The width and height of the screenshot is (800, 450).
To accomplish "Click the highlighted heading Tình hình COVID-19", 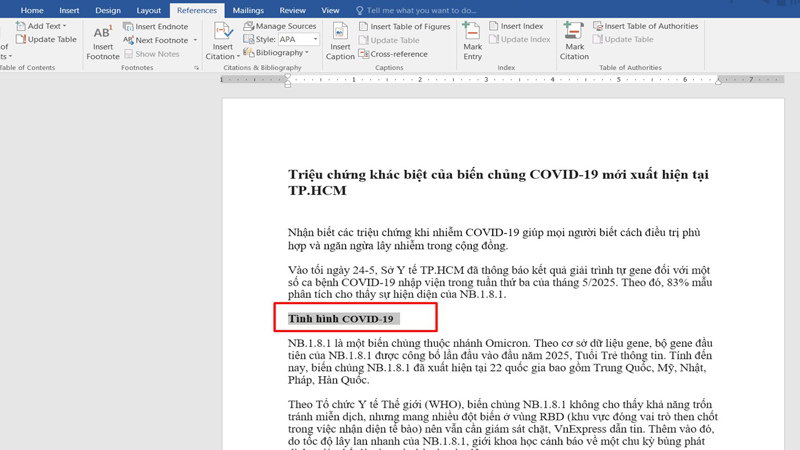I will (341, 319).
